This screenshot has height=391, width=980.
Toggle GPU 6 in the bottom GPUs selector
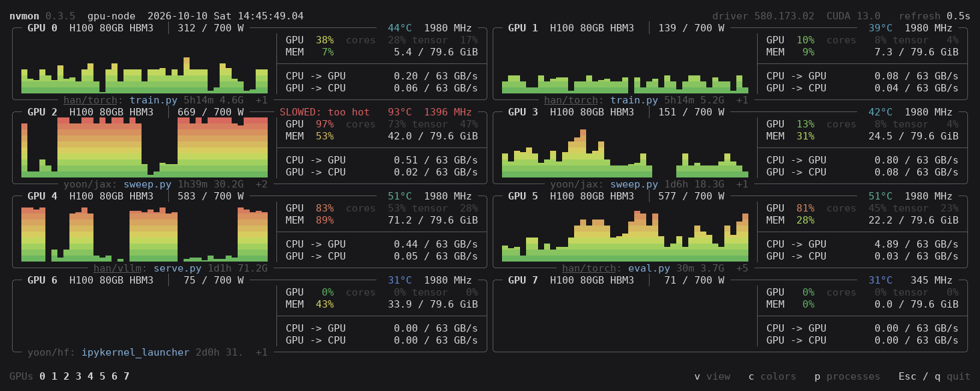115,376
